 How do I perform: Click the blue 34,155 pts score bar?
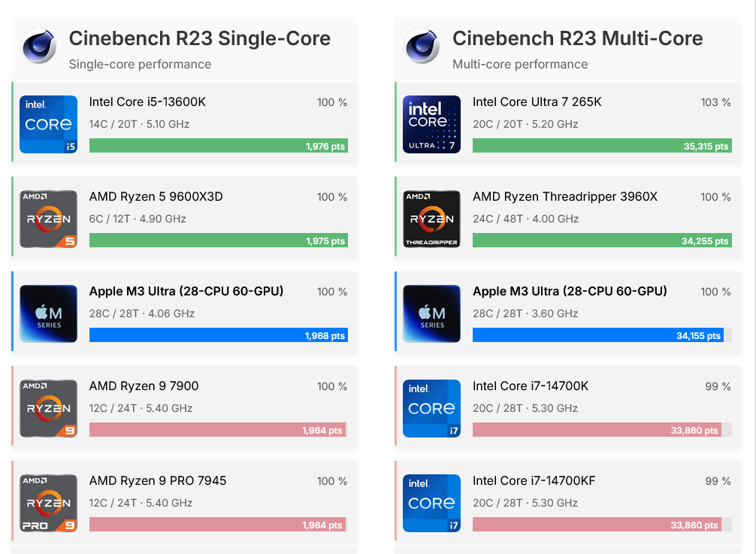pos(597,335)
